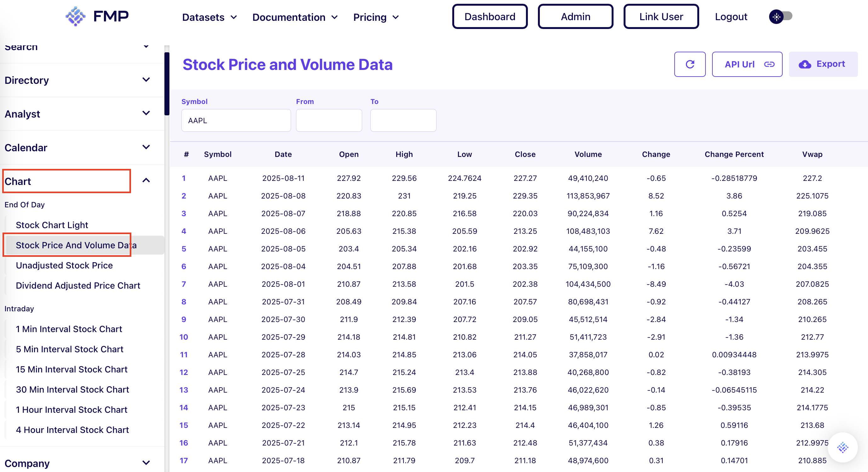
Task: Click the sidebar vertical scrollbar thumb
Action: click(x=167, y=83)
